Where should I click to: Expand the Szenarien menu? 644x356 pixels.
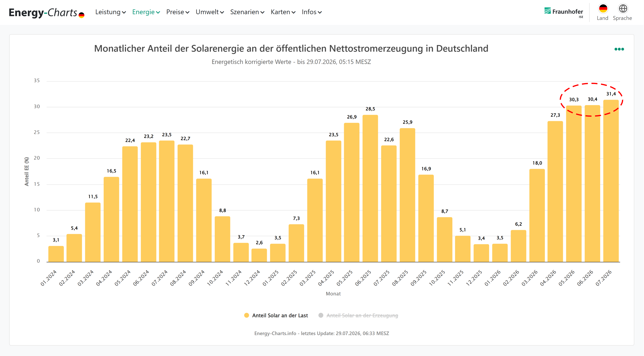tap(247, 12)
